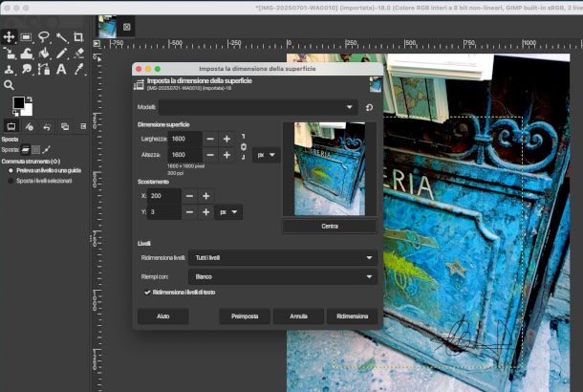583x392 pixels.
Task: Toggle the width-height chain link
Action: click(x=243, y=146)
